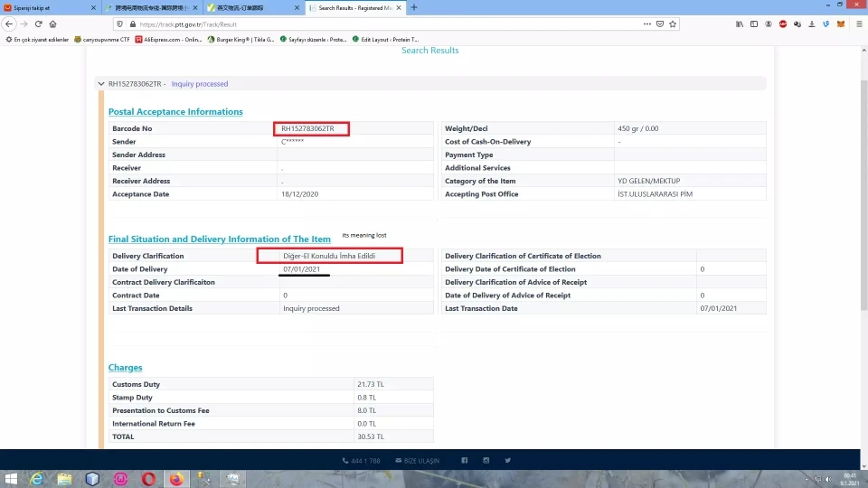Open Final Situation and Delivery Information heading
Screen dimensions: 868x488
coord(219,239)
